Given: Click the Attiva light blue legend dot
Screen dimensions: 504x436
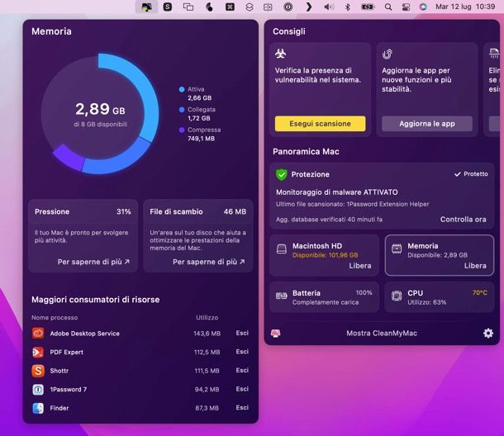Looking at the screenshot, I should click(x=182, y=89).
